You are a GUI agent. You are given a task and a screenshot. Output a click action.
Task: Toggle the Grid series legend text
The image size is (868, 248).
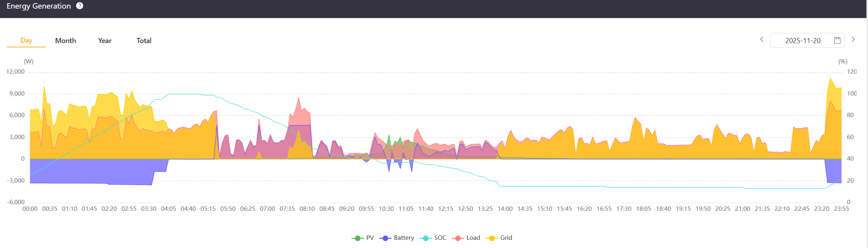pyautogui.click(x=506, y=238)
